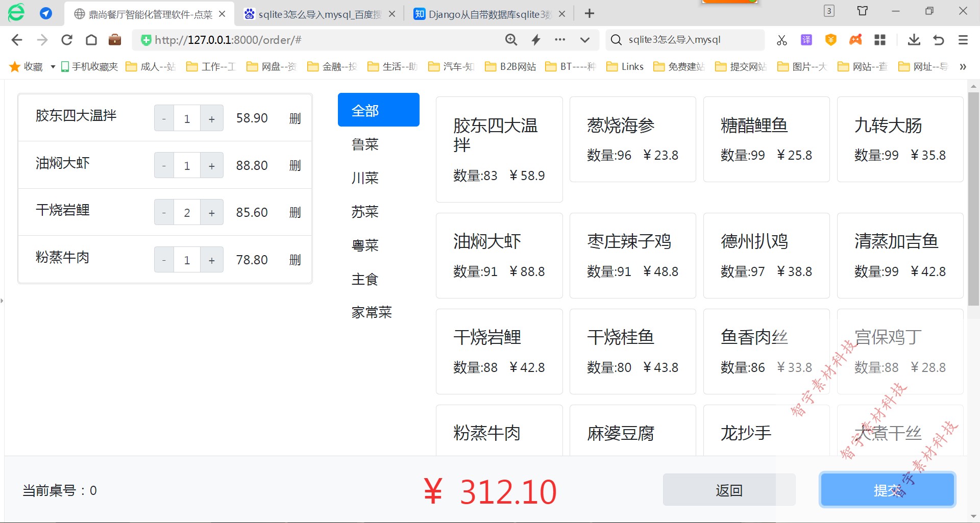
Task: Click the scissors screenshot icon
Action: point(782,40)
